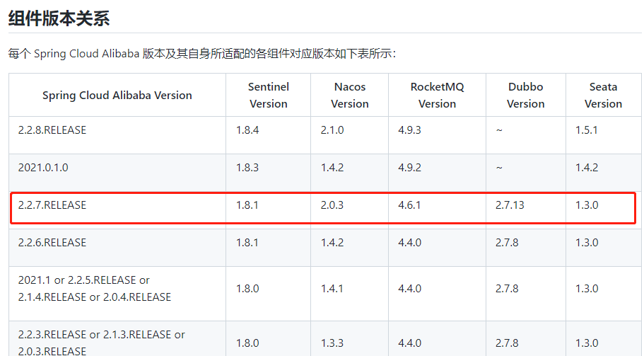Click the intro sentence above the table
The height and width of the screenshot is (356, 644).
pos(201,54)
